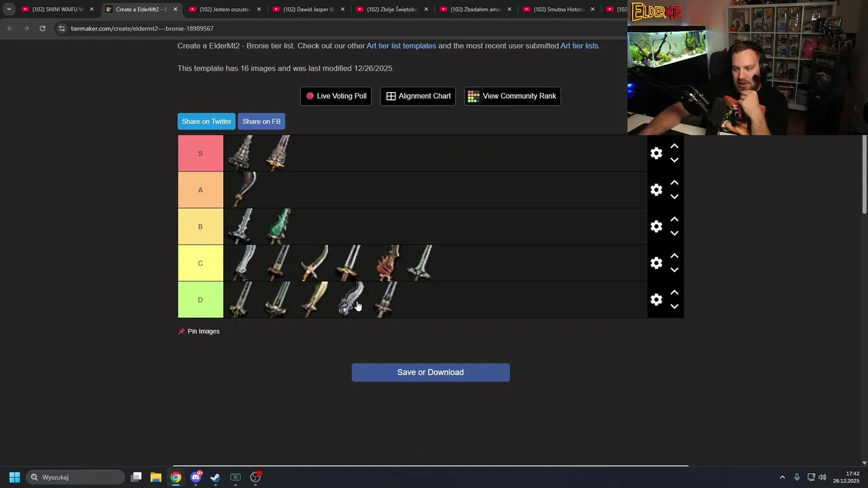Screen dimensions: 868x488
Task: Move S tier row up with arrow
Action: pyautogui.click(x=674, y=146)
